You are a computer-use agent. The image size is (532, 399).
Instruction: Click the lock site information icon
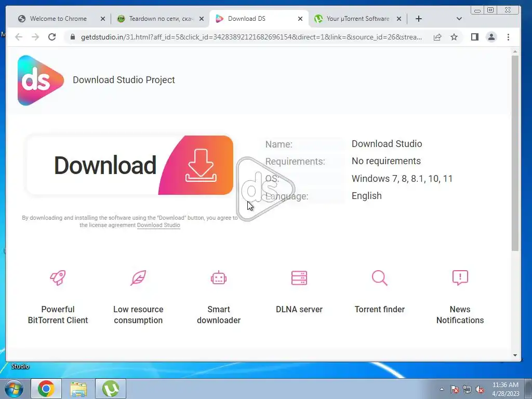[x=72, y=37]
